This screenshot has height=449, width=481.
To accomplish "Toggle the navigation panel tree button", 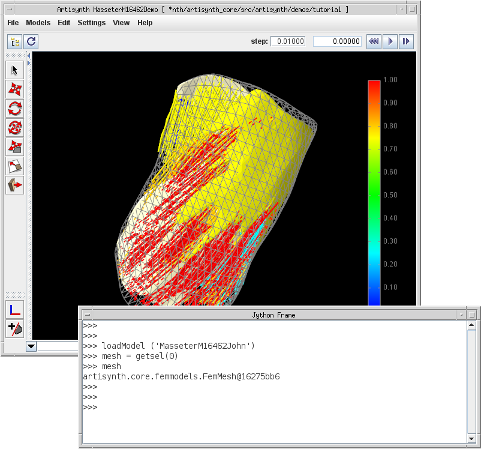I will coord(14,42).
